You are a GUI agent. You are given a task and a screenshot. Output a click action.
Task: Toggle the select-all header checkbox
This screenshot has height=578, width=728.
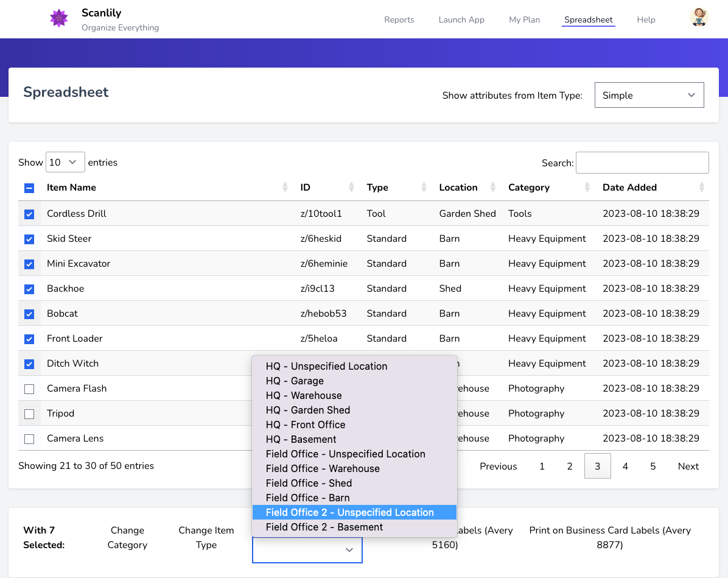pos(29,188)
